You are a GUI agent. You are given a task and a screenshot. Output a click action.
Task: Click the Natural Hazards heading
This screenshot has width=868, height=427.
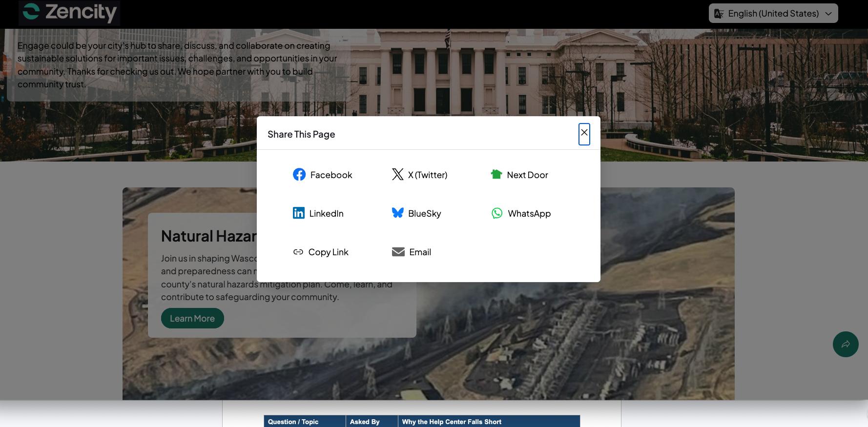(209, 236)
